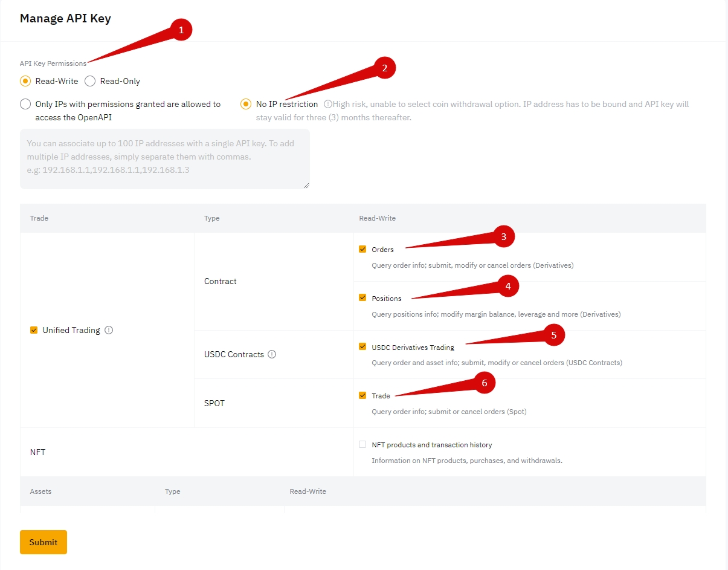Screen dimensions: 728x570
Task: Click the red number 6 marker
Action: coord(485,383)
